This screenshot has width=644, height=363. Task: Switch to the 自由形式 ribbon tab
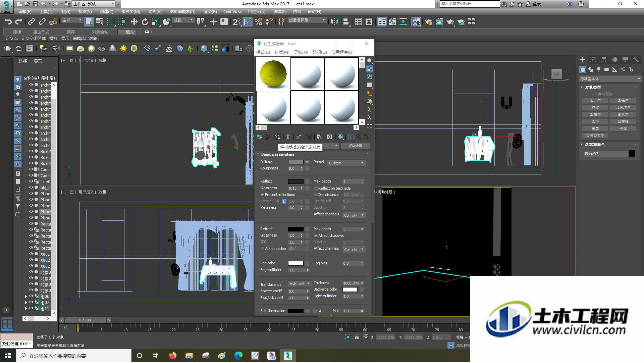pyautogui.click(x=41, y=32)
